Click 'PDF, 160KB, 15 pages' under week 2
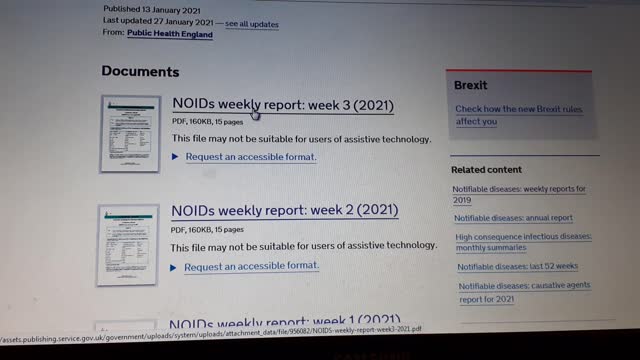 [207, 230]
